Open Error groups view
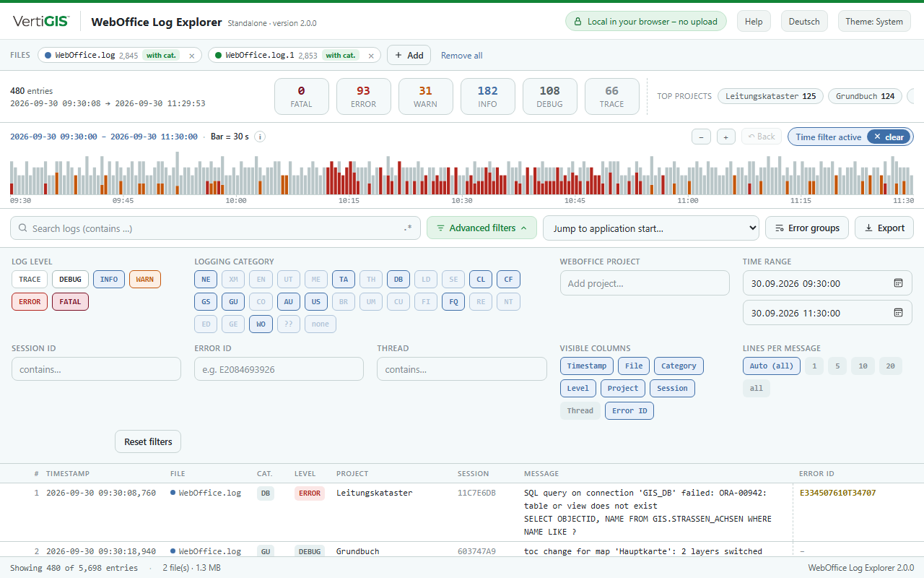 coord(806,228)
